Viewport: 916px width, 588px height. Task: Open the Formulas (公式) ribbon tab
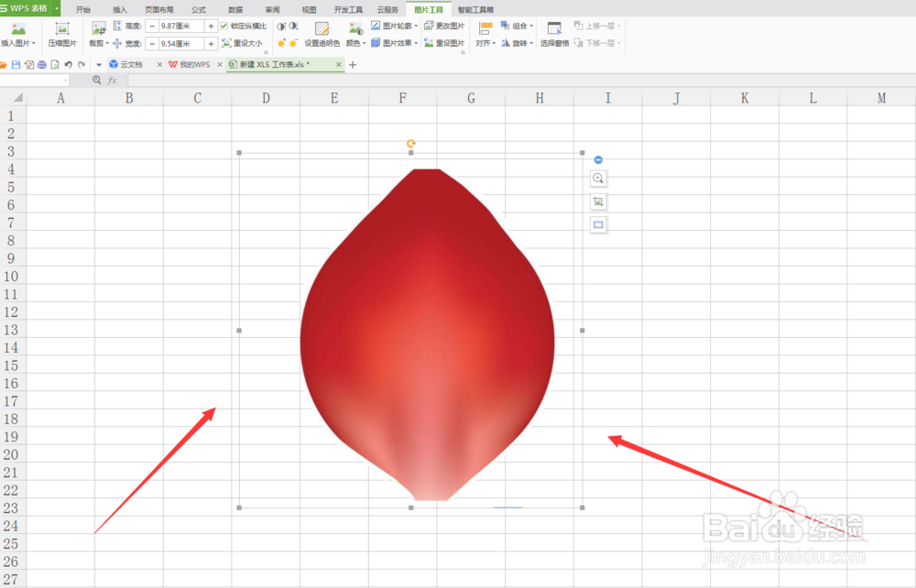[x=199, y=9]
